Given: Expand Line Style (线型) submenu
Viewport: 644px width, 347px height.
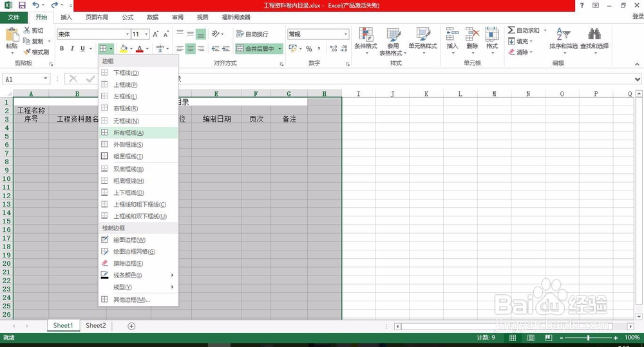Looking at the screenshot, I should click(x=172, y=287).
